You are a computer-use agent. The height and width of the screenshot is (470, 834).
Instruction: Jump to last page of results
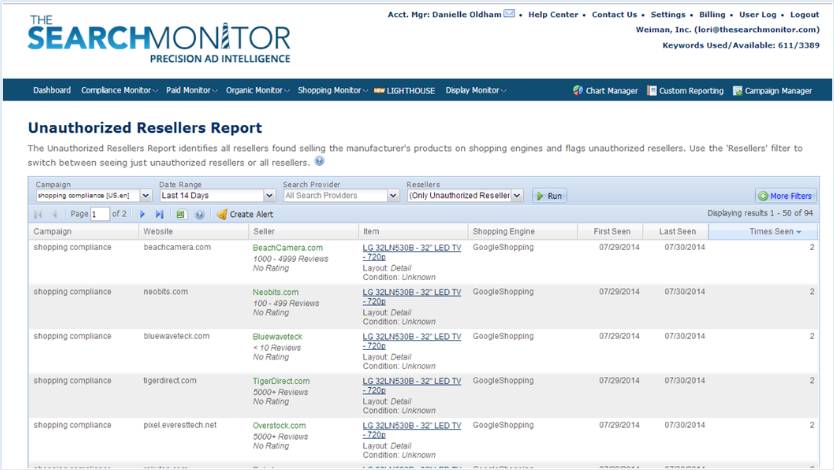[x=160, y=214]
